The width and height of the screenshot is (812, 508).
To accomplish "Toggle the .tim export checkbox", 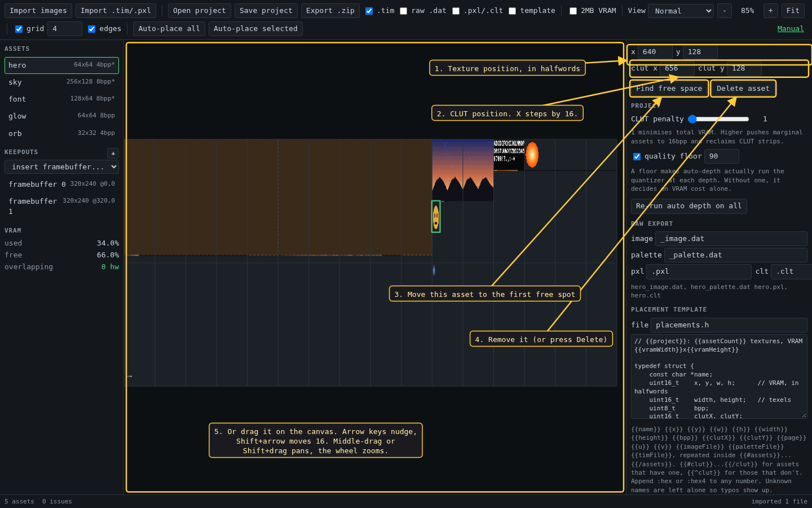I will pyautogui.click(x=369, y=11).
